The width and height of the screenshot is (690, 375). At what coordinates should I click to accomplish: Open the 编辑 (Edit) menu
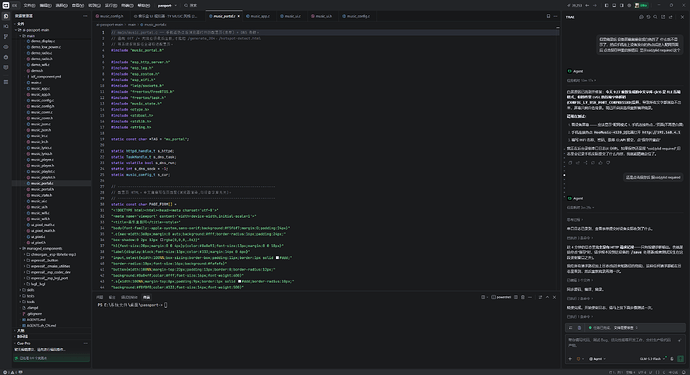click(45, 5)
